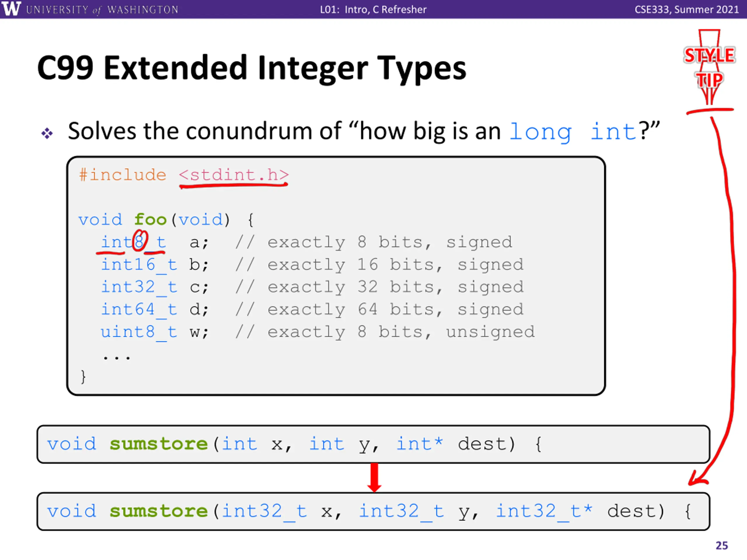Click the uint8_t type declaration

(x=139, y=332)
